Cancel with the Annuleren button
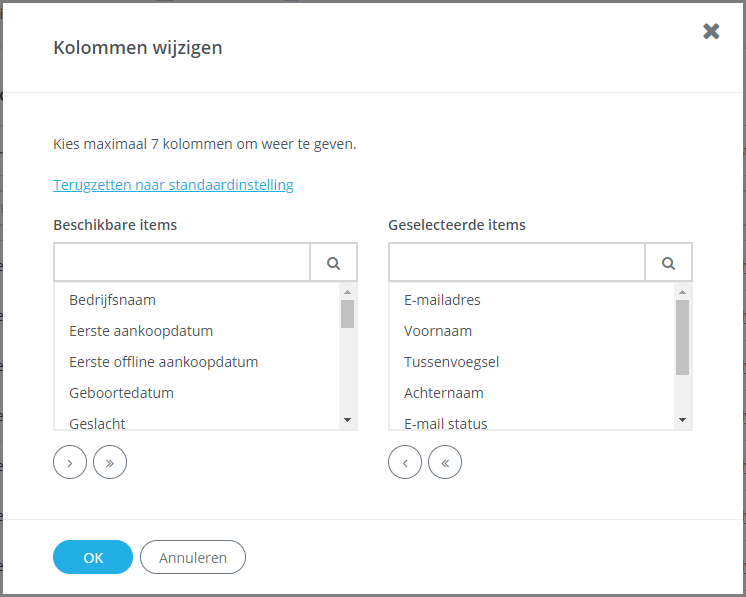746x597 pixels. 193,557
